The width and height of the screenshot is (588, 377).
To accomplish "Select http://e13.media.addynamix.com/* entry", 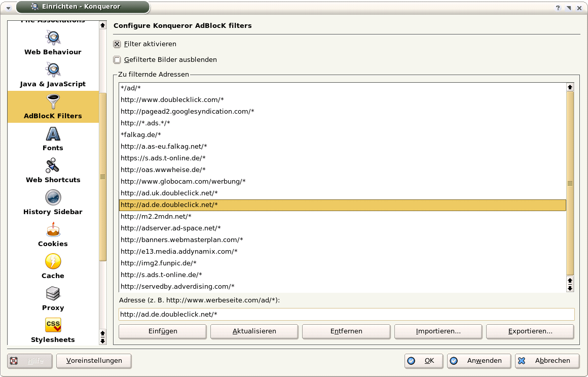I will tap(342, 252).
